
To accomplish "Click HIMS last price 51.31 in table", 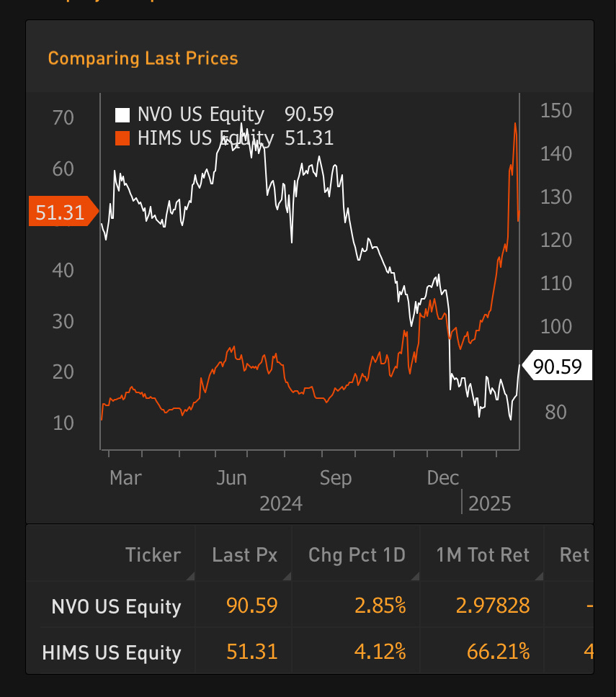I will pyautogui.click(x=251, y=652).
